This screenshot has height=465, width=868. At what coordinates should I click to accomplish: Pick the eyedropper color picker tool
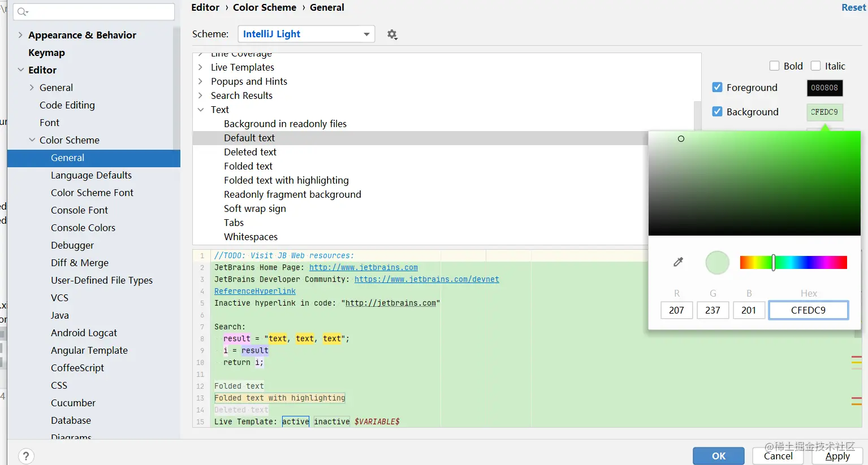678,262
